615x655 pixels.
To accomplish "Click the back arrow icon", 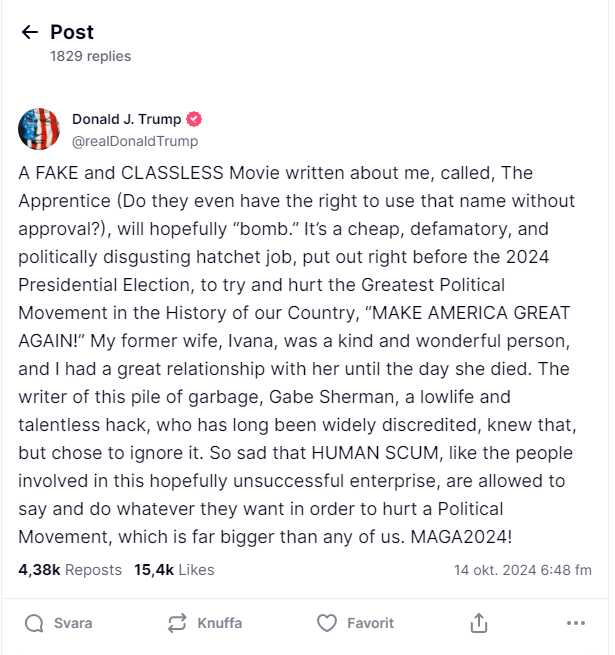I will [x=29, y=33].
